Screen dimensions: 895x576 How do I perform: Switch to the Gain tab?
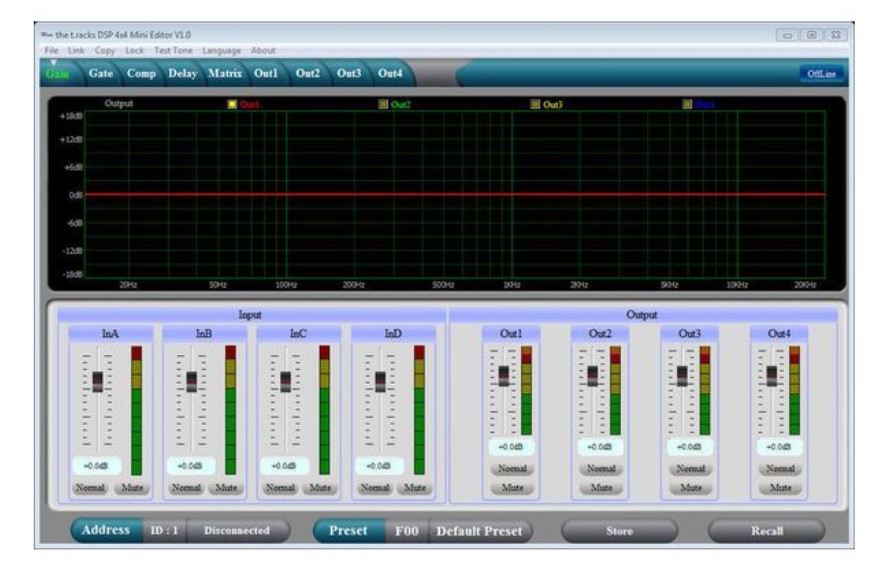click(58, 74)
